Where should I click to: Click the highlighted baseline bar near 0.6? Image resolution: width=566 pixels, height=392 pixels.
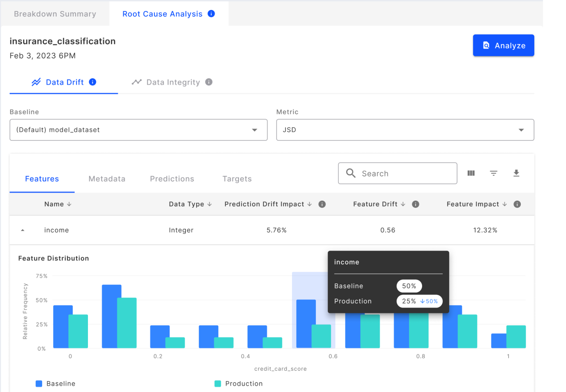tap(304, 323)
